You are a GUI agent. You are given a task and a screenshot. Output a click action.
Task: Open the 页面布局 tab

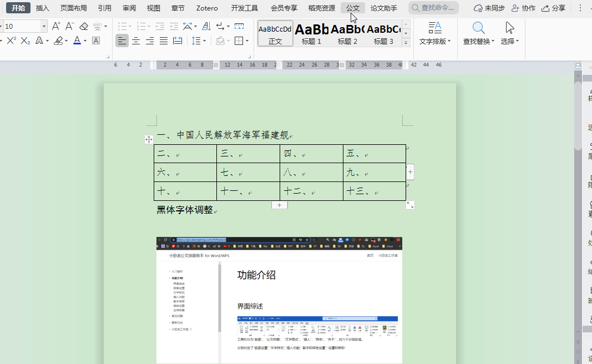pyautogui.click(x=74, y=8)
